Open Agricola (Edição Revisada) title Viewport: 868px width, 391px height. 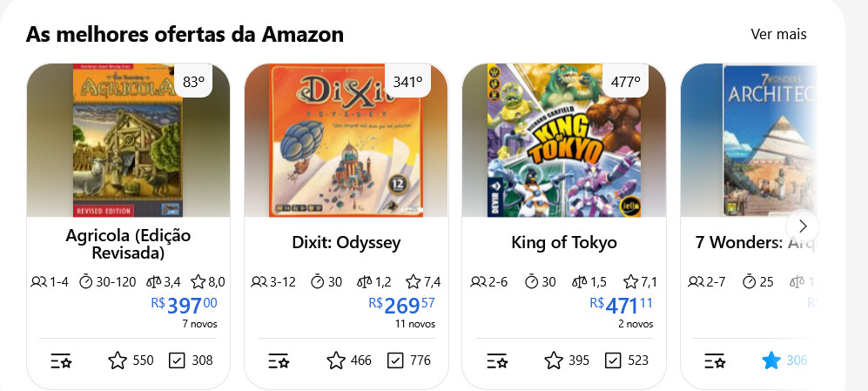[x=128, y=244]
